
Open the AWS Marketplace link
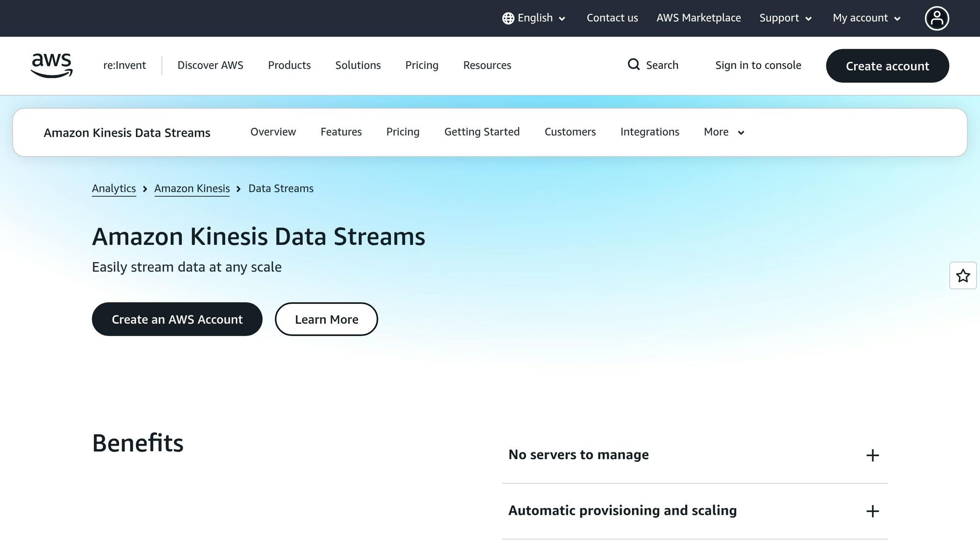(699, 18)
